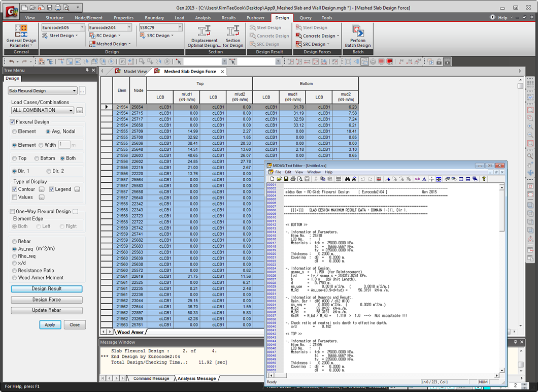Screen dimensions: 538x392
Task: Click the Apply button
Action: 50,325
